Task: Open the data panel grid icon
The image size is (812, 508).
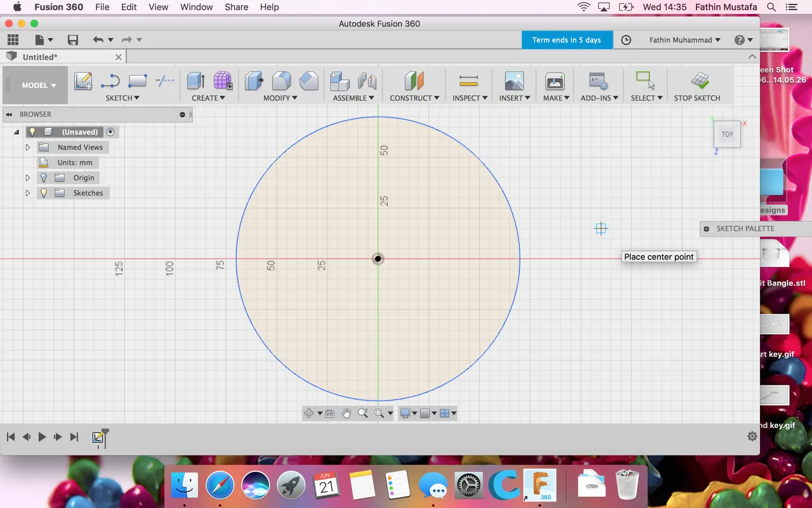Action: click(x=13, y=40)
